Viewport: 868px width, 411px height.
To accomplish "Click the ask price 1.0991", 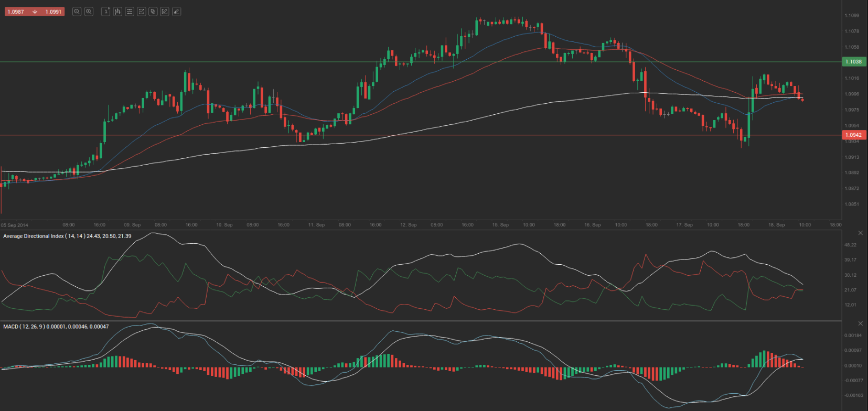I will (53, 12).
